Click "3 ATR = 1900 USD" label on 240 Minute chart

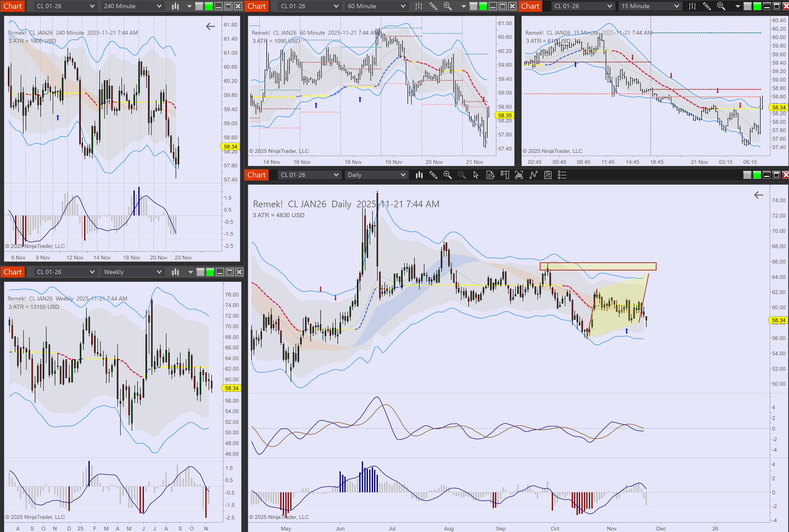point(32,41)
